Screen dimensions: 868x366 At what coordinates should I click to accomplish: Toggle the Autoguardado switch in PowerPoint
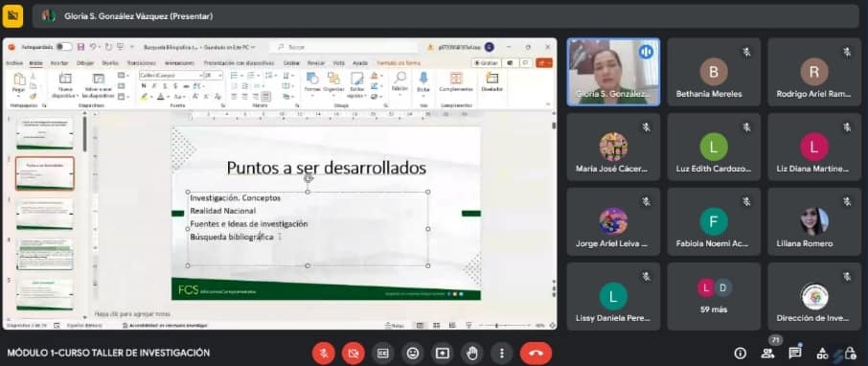tap(63, 47)
